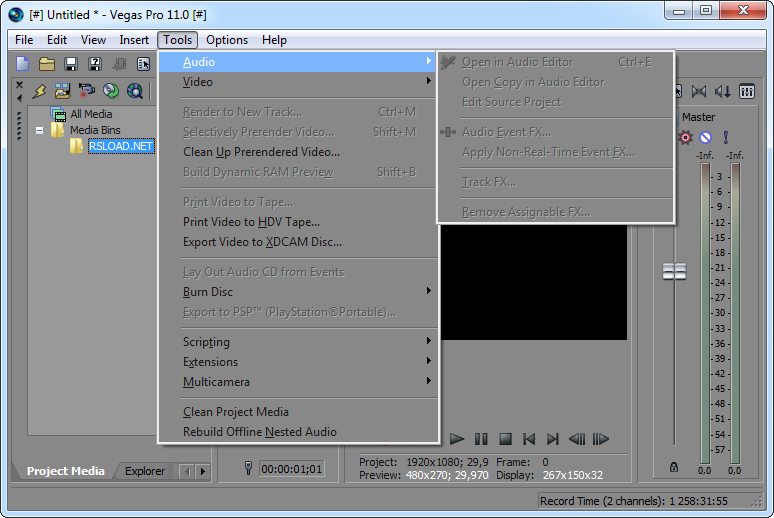This screenshot has height=518, width=774.
Task: Open a project with the folder icon
Action: (x=47, y=64)
